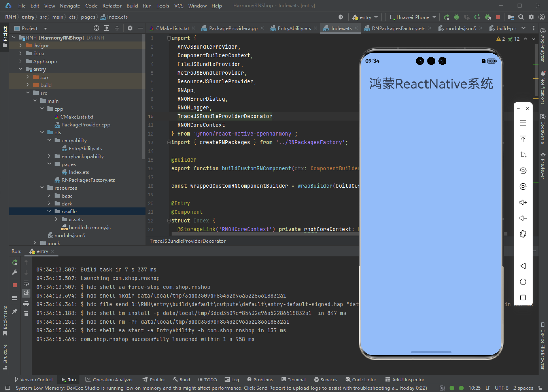Click the trash Clear All icon in console

[26, 314]
